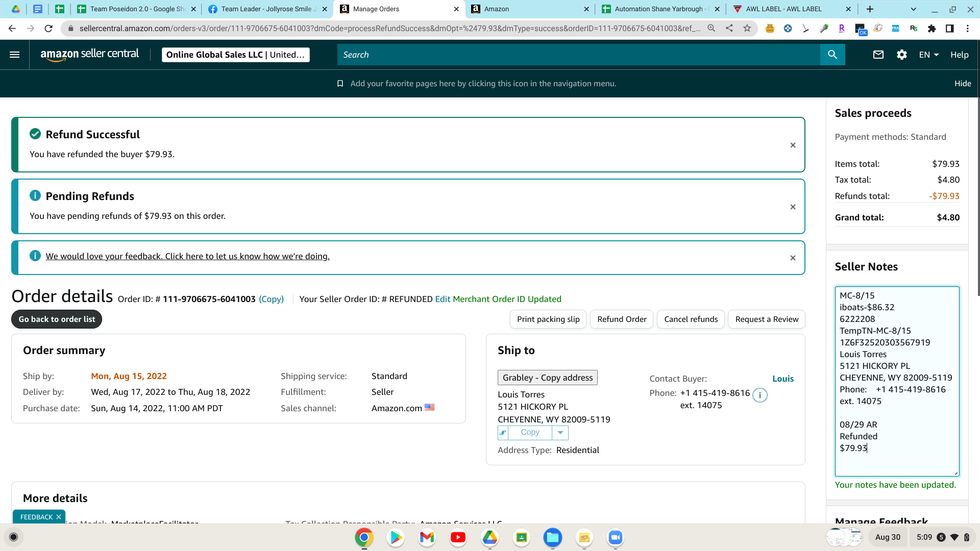This screenshot has height=551, width=980.
Task: Switch to the Amazon tab
Action: coord(530,9)
